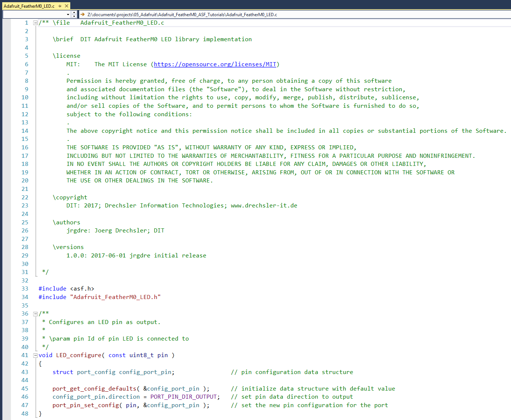Click the \license tag on line 5
The width and height of the screenshot is (511, 420).
66,56
